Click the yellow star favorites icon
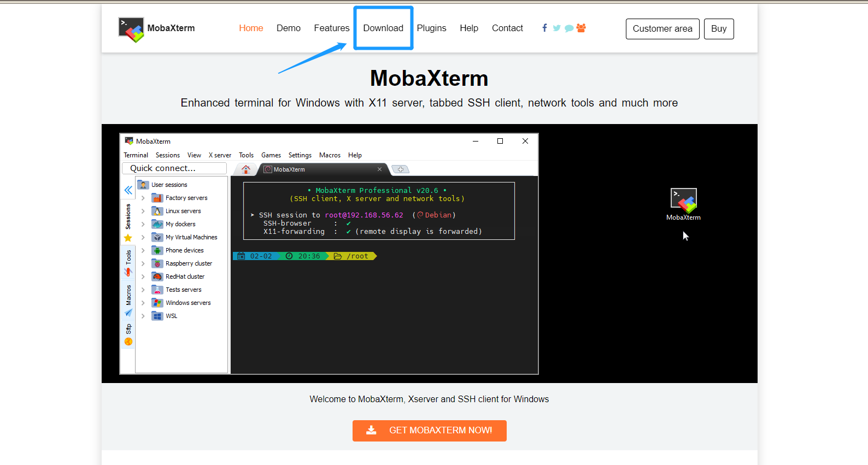868x465 pixels. point(128,238)
